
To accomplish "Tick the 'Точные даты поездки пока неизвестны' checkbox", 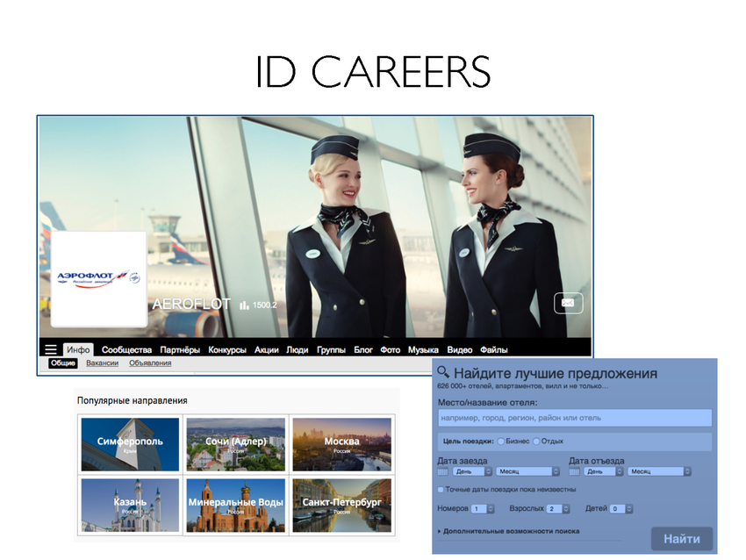I will [441, 490].
